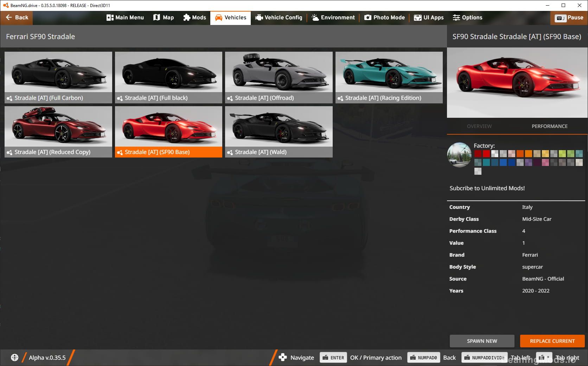The image size is (588, 366).
Task: Click the 'Alpha v.0.35.5' version text
Action: pyautogui.click(x=47, y=358)
